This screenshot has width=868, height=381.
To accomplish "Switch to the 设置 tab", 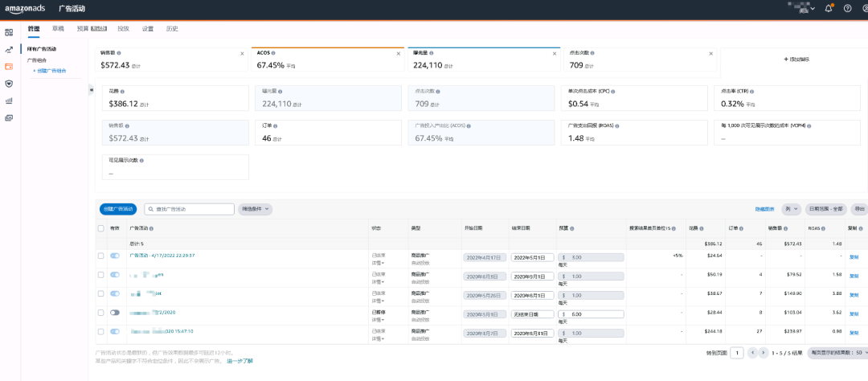I will pos(148,28).
